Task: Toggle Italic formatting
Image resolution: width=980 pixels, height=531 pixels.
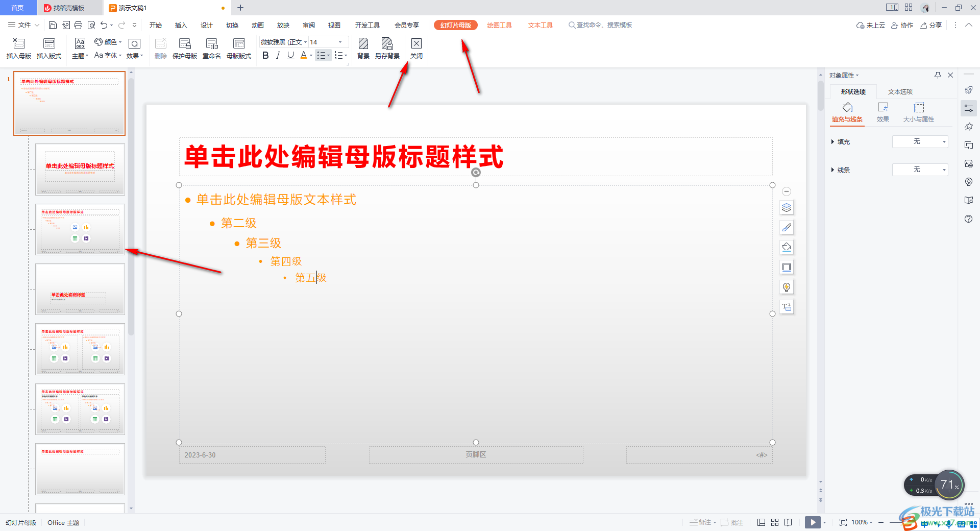Action: [278, 56]
